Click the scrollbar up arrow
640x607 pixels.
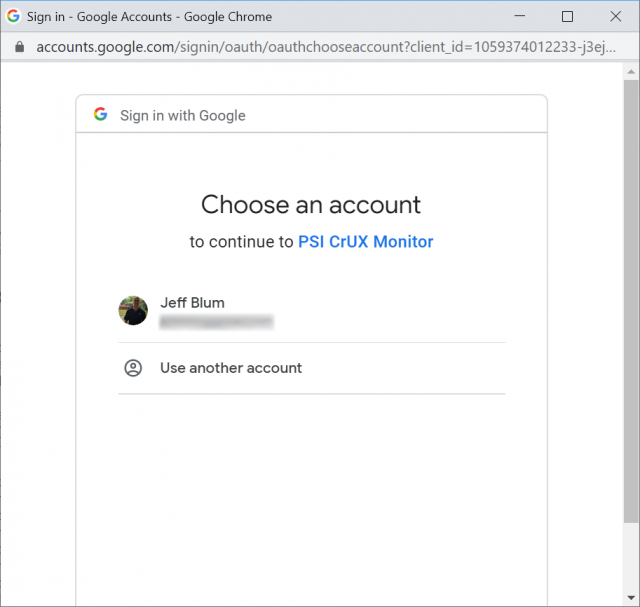(x=631, y=72)
